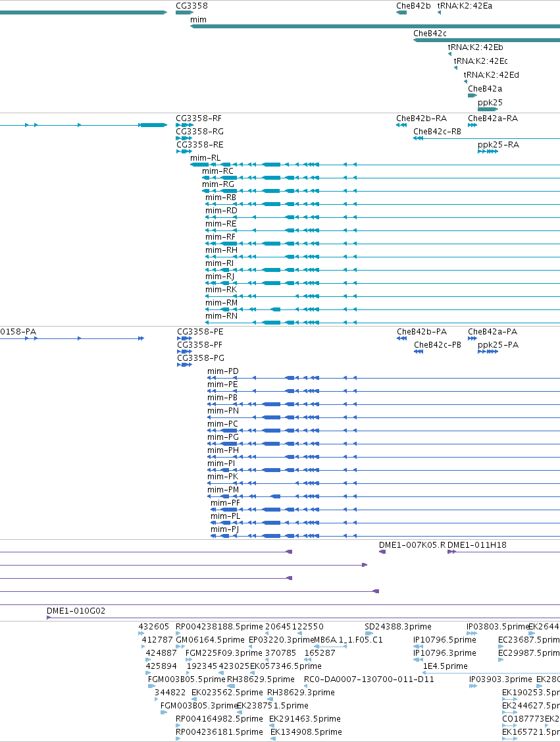This screenshot has width=560, height=742.
Task: Select the CheB42a gene label
Action: [x=485, y=88]
